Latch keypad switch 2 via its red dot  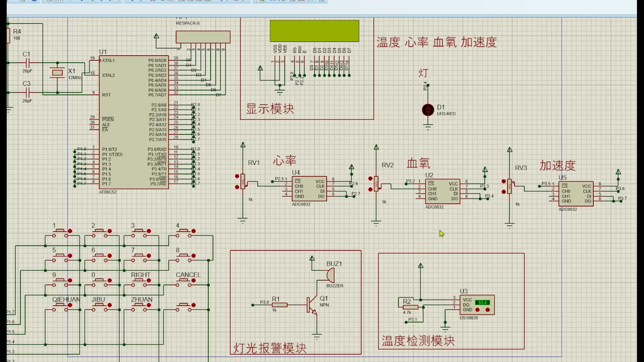110,231
